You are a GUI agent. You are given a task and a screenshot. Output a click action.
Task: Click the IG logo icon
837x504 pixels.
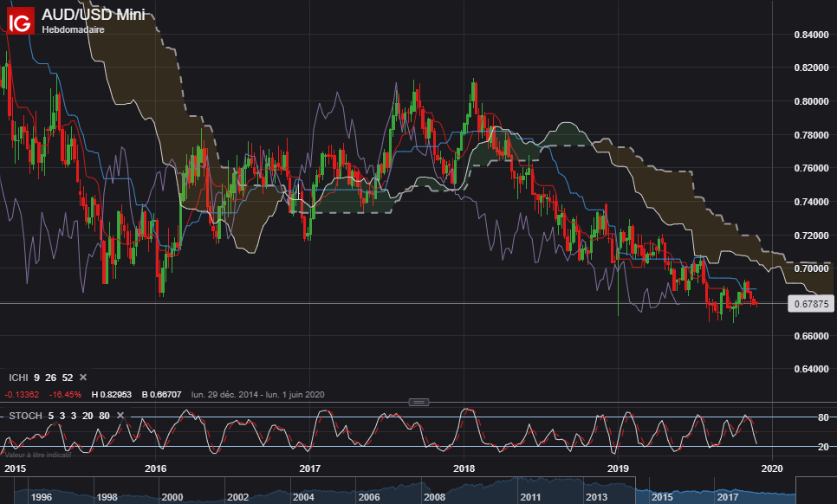(20, 21)
